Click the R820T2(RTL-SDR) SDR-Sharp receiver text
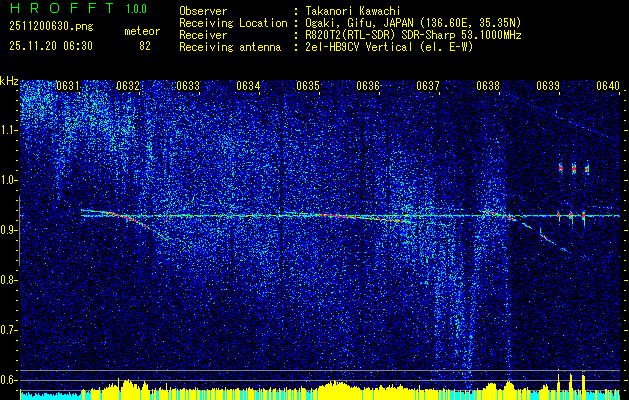This screenshot has width=629, height=400. tap(413, 35)
